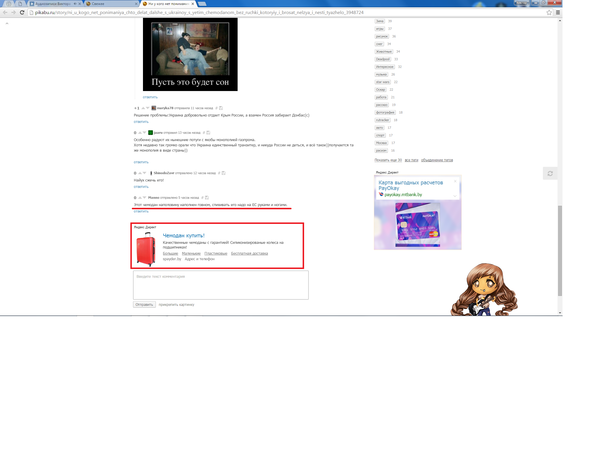Go back with the browser back arrow
Image resolution: width=600 pixels, height=449 pixels.
click(x=5, y=12)
